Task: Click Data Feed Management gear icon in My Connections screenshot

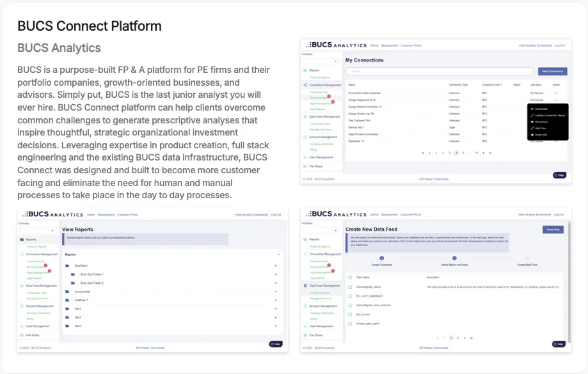Action: (x=305, y=116)
